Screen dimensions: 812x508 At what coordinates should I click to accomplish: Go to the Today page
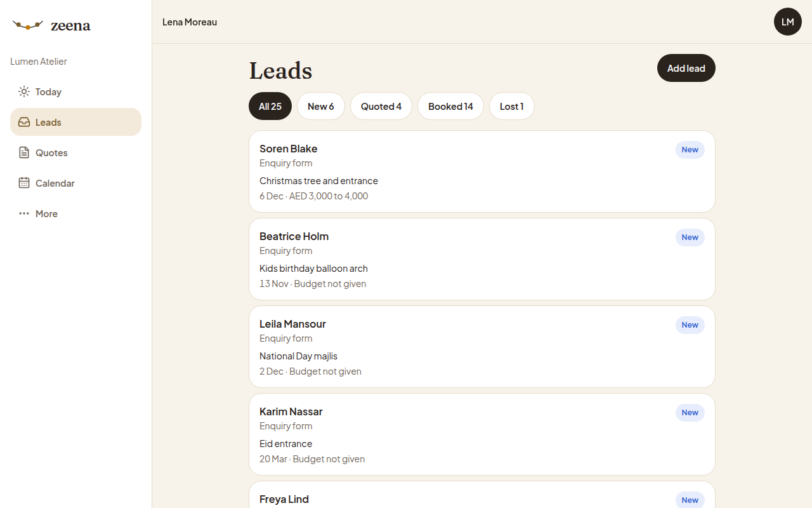click(75, 91)
